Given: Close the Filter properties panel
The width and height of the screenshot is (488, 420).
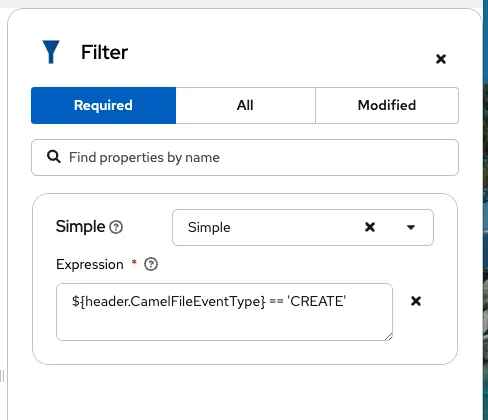Looking at the screenshot, I should tap(441, 59).
